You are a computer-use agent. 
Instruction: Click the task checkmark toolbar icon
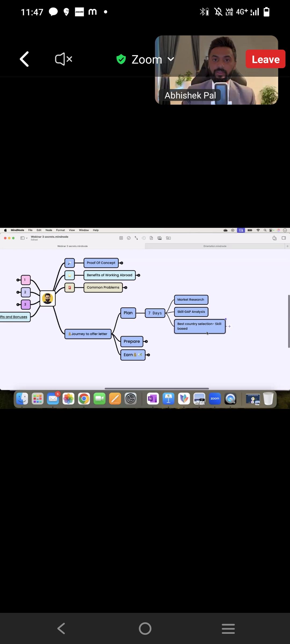[129, 238]
